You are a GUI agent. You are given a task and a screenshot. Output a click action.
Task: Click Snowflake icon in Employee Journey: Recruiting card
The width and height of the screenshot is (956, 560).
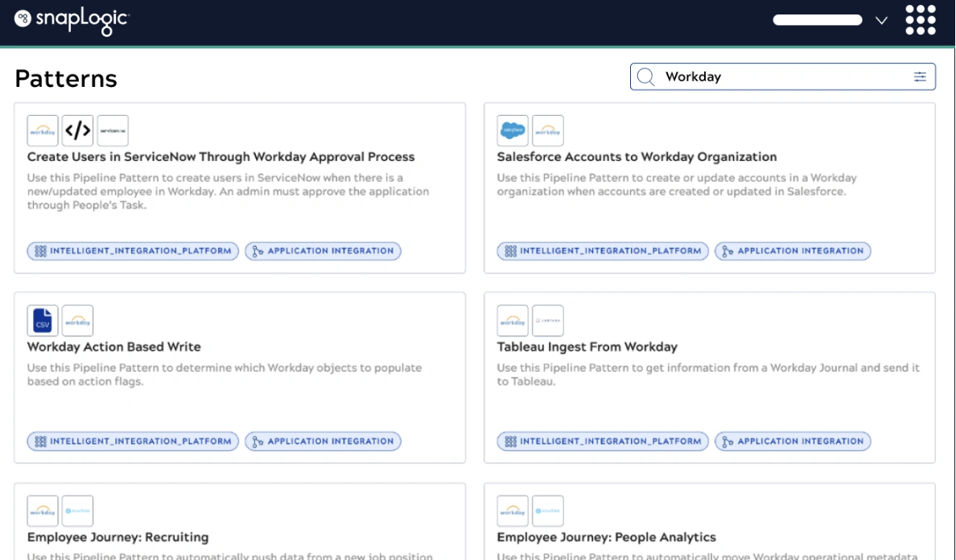tap(77, 511)
